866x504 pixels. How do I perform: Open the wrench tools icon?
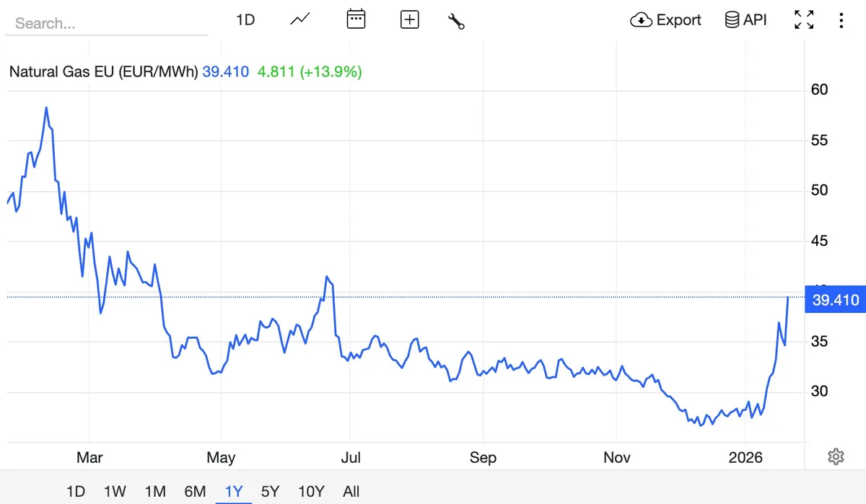pyautogui.click(x=456, y=20)
